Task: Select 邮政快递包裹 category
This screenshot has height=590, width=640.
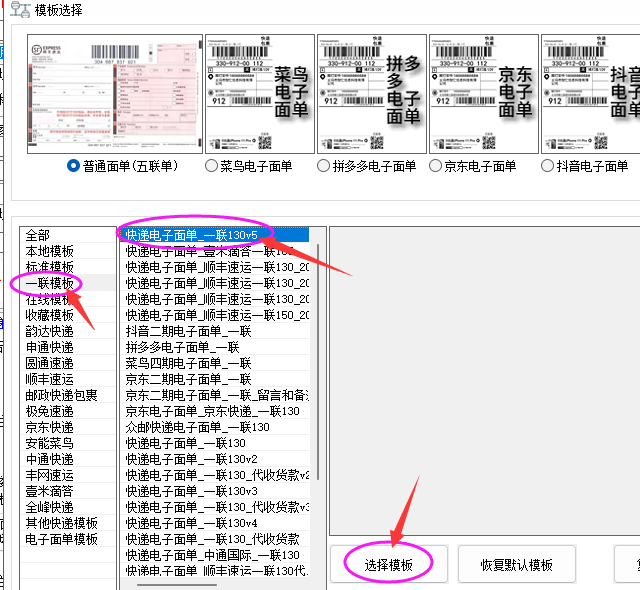Action: [x=68, y=395]
